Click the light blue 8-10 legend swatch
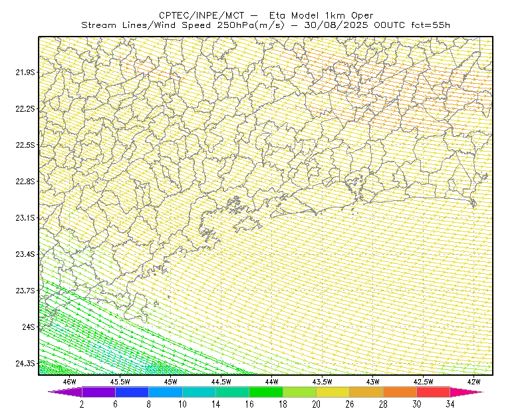Viewport: 532px width, 411px height. click(166, 392)
